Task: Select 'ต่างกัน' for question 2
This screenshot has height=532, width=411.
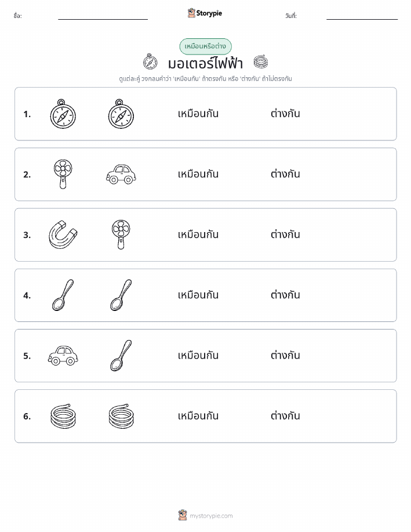Action: (x=285, y=174)
